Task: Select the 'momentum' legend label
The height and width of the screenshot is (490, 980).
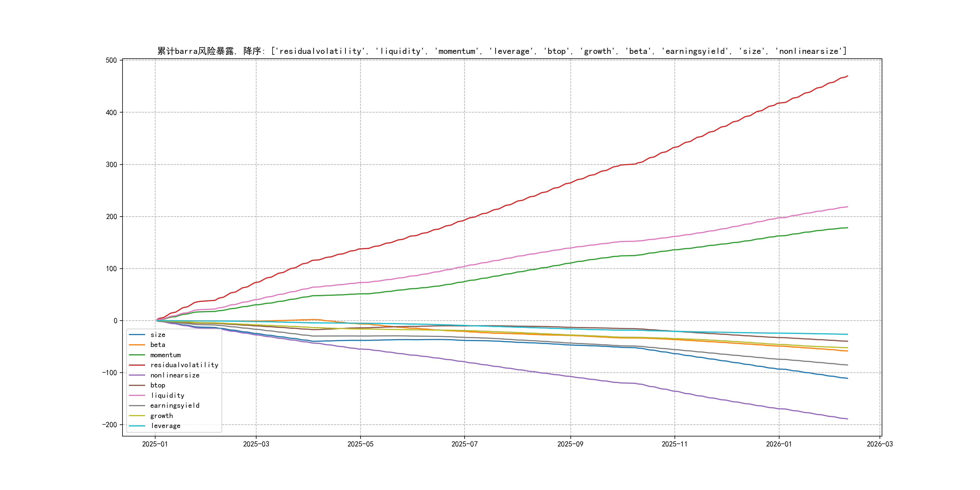Action: point(165,355)
